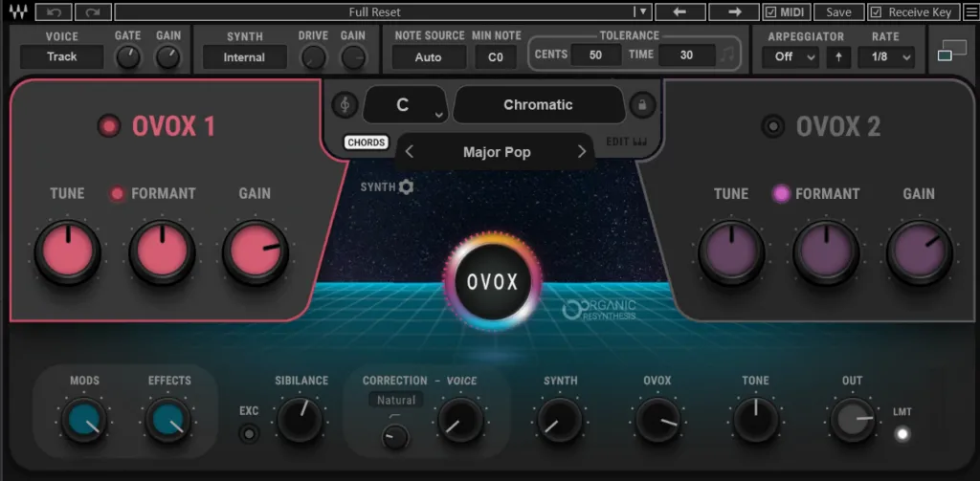Click the OVOX 2 TUNE knob
Image resolution: width=980 pixels, height=481 pixels.
[x=731, y=252]
